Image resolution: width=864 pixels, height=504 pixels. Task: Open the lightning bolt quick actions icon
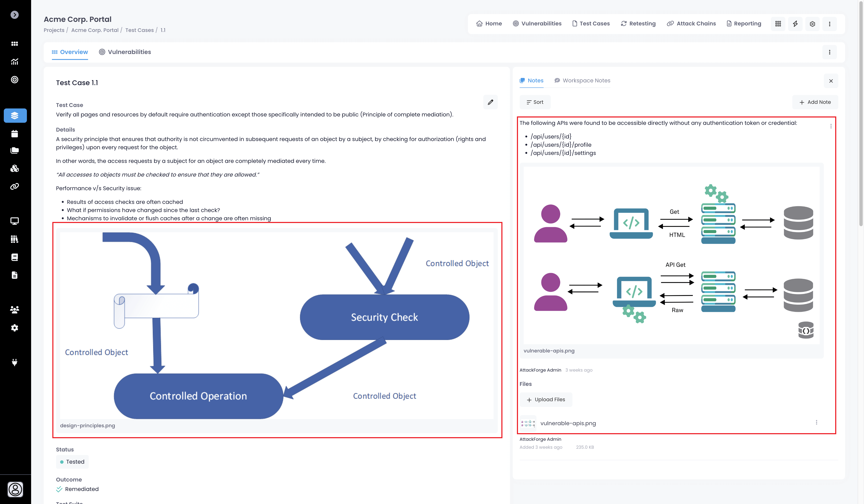pyautogui.click(x=795, y=24)
